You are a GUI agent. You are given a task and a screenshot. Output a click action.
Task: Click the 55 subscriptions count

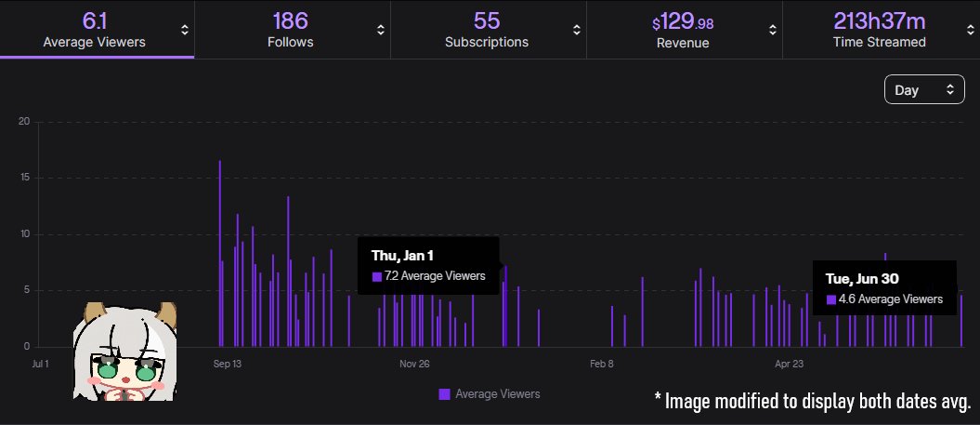click(x=487, y=20)
